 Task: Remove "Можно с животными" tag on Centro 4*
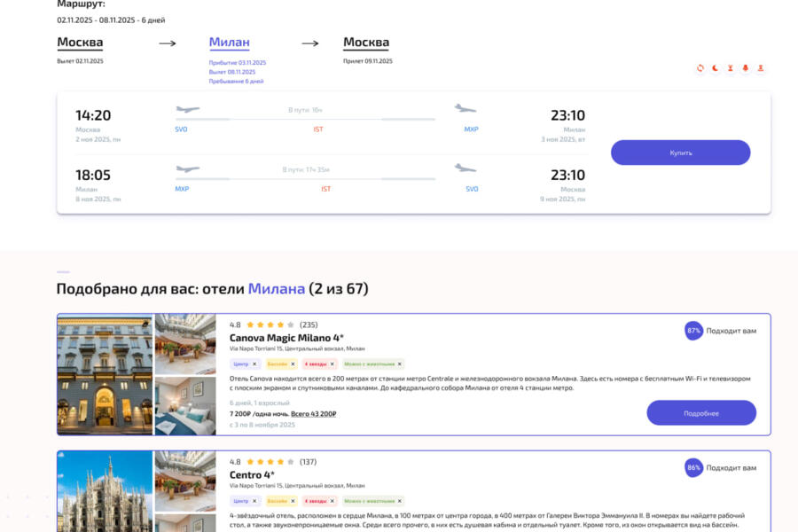tap(399, 501)
